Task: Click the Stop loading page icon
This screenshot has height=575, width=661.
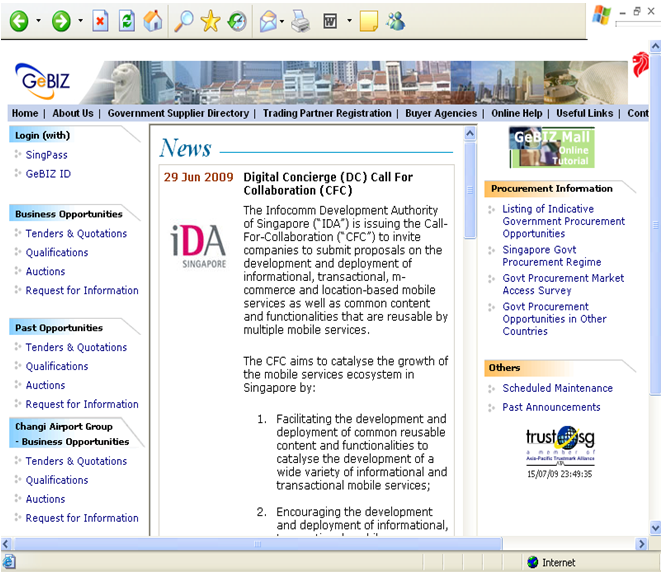Action: point(100,21)
